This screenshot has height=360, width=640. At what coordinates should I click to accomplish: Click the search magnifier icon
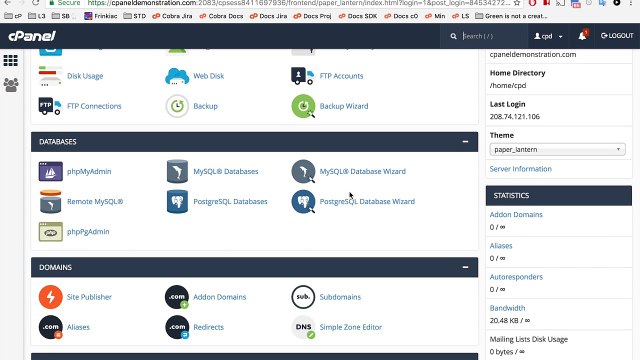tap(453, 36)
